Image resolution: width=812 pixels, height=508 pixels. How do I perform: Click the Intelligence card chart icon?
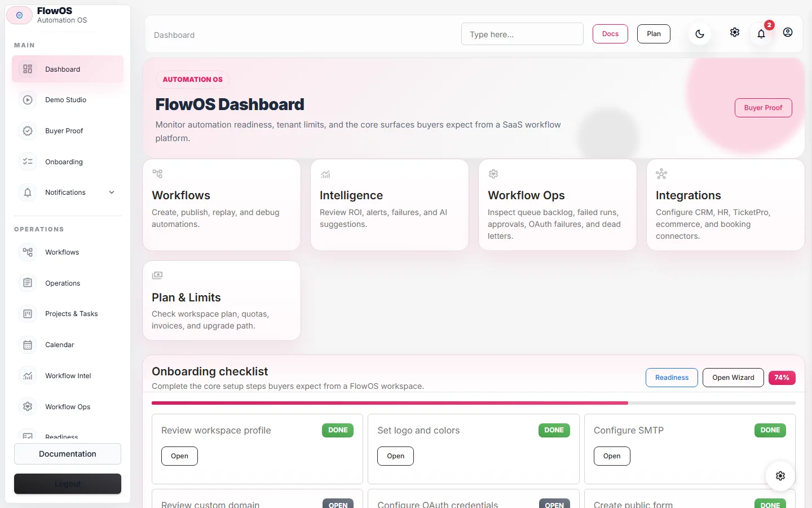tap(325, 174)
